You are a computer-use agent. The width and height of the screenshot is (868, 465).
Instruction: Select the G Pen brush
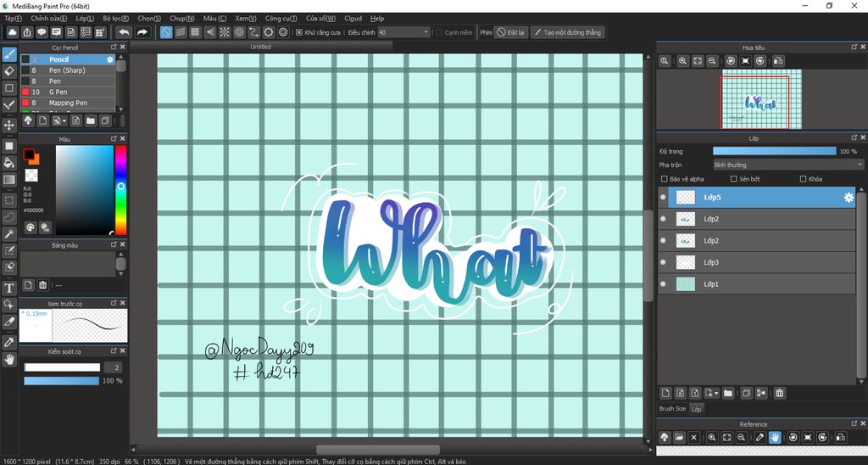[68, 92]
